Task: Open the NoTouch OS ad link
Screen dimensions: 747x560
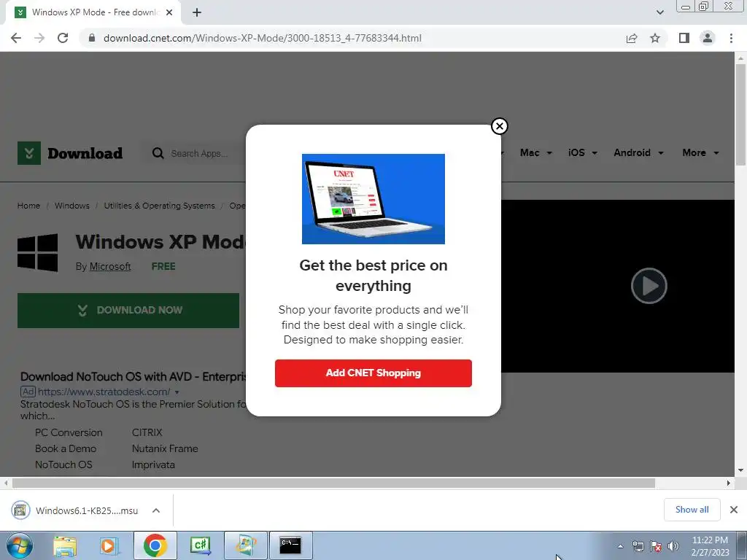Action: tap(63, 464)
